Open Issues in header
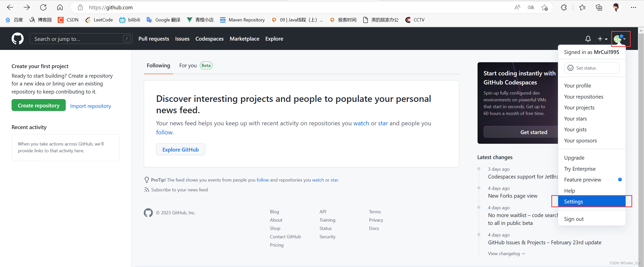The height and width of the screenshot is (267, 644). (182, 39)
